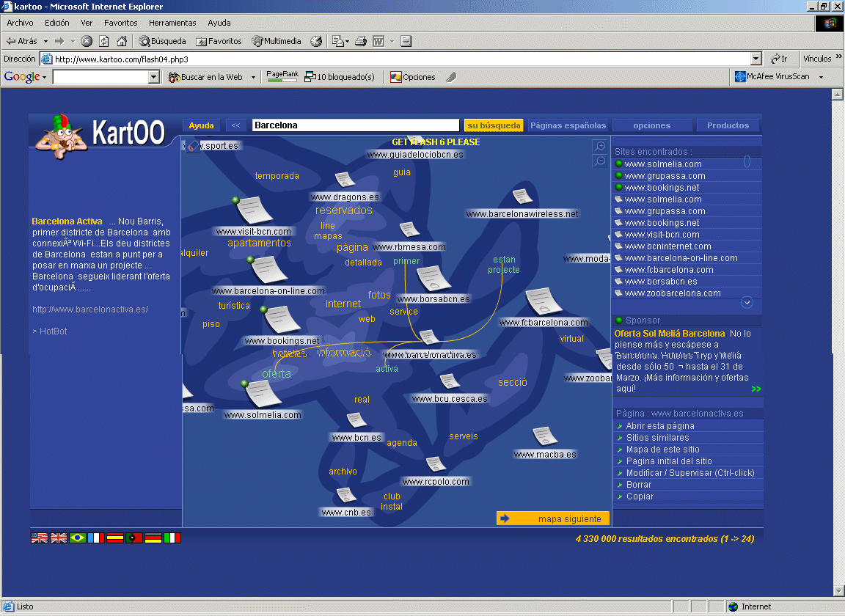Open the Favoritos menu
The image size is (845, 616).
coord(120,23)
